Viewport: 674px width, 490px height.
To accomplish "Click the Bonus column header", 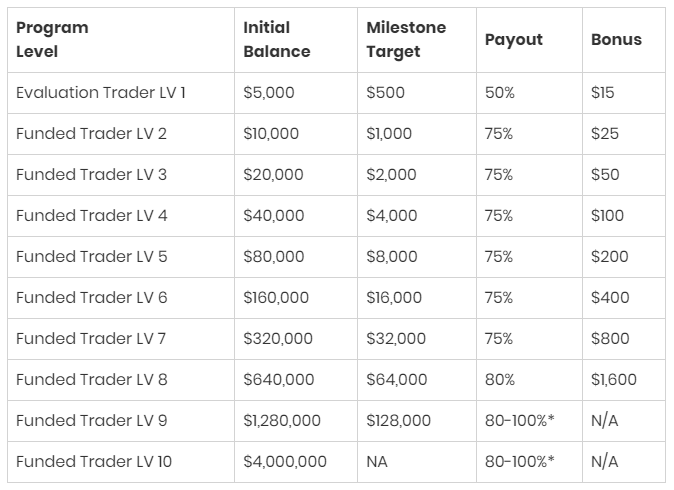I will coord(617,40).
